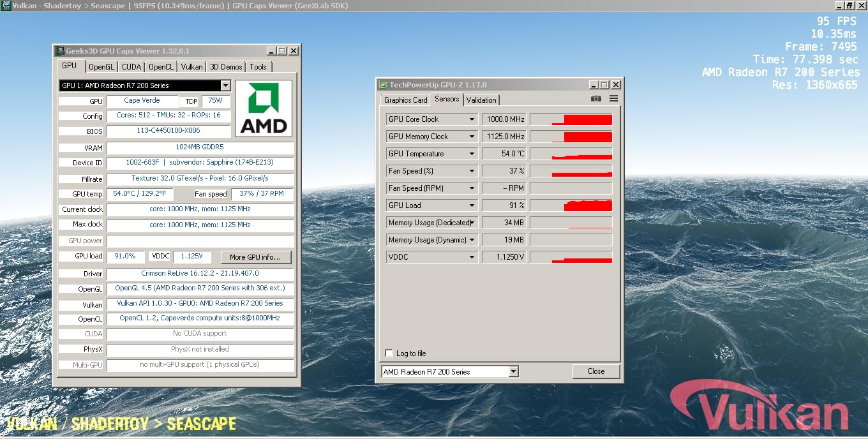Expand GPU Load sensor dropdown
The width and height of the screenshot is (868, 439).
tap(472, 205)
